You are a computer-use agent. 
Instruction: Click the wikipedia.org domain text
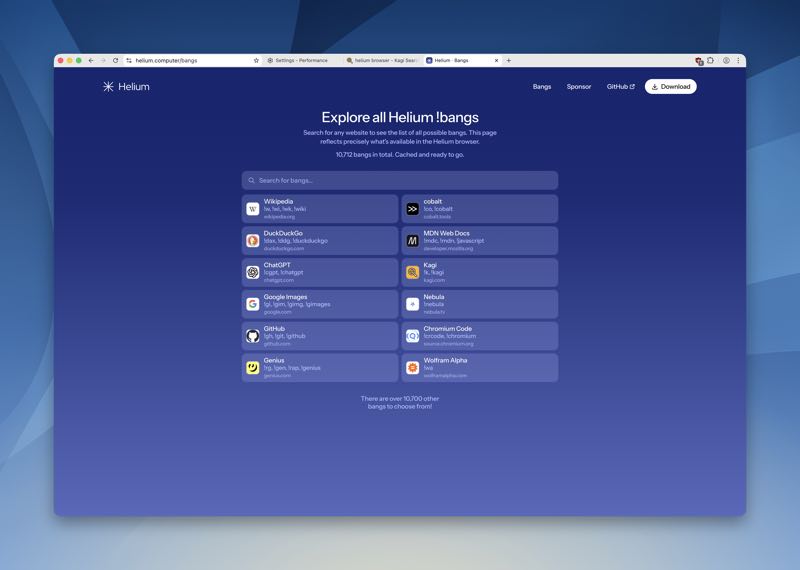[x=279, y=217]
